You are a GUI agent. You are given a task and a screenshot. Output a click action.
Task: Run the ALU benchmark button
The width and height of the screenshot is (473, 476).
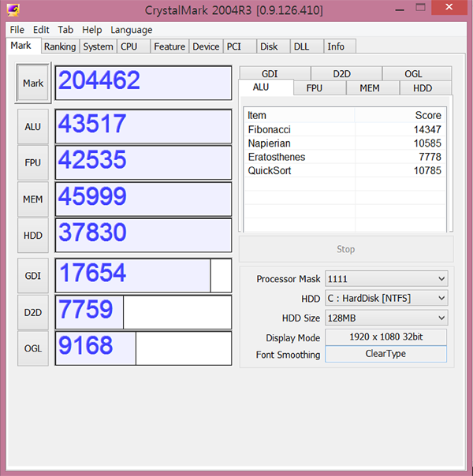click(x=33, y=127)
